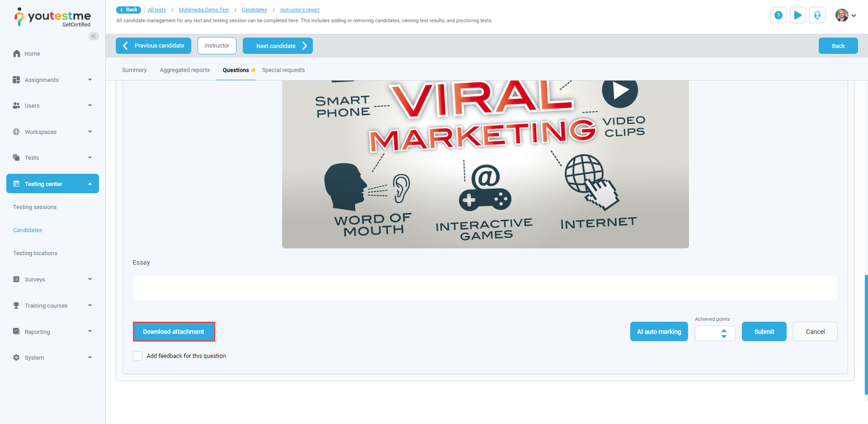Viewport: 868px width, 424px height.
Task: Collapse the sidebar with double-chevron icon
Action: tap(94, 36)
